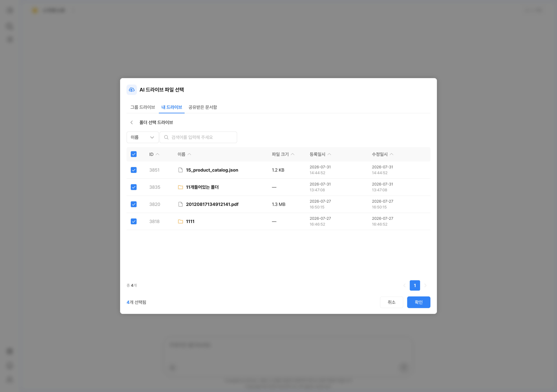Click the folder icon of 1111
Screen dimensions: 557x392
click(180, 221)
